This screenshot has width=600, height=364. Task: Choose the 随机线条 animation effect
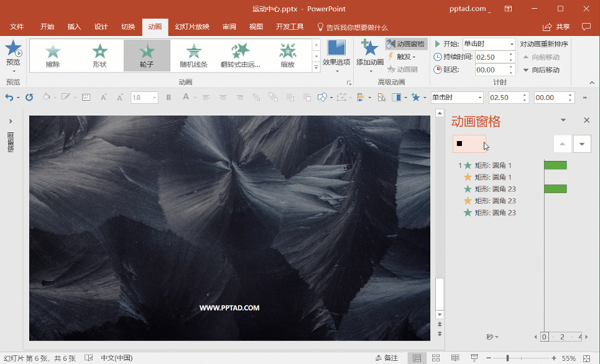(x=193, y=56)
